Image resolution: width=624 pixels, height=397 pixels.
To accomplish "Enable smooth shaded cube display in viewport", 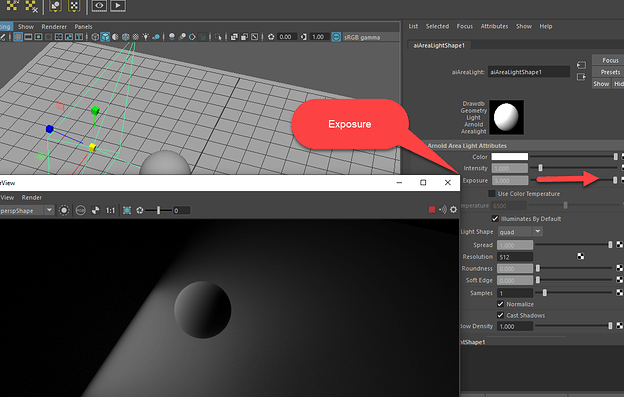I will click(105, 37).
